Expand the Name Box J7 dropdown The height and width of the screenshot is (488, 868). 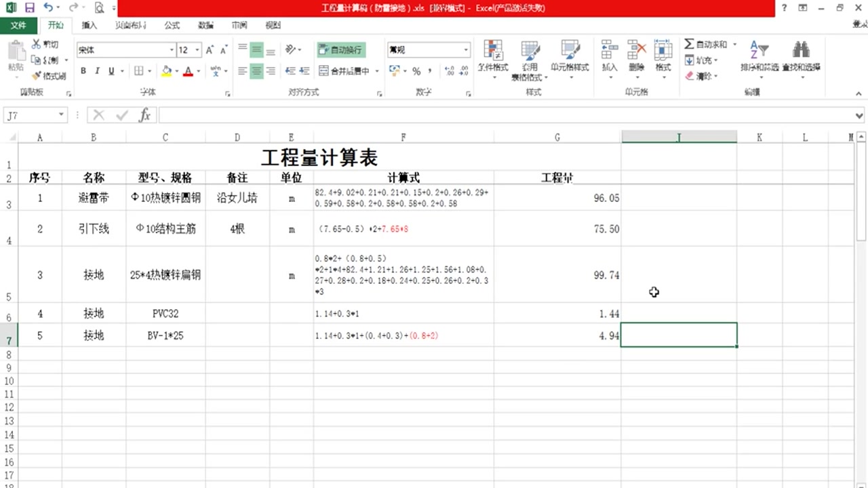[61, 115]
